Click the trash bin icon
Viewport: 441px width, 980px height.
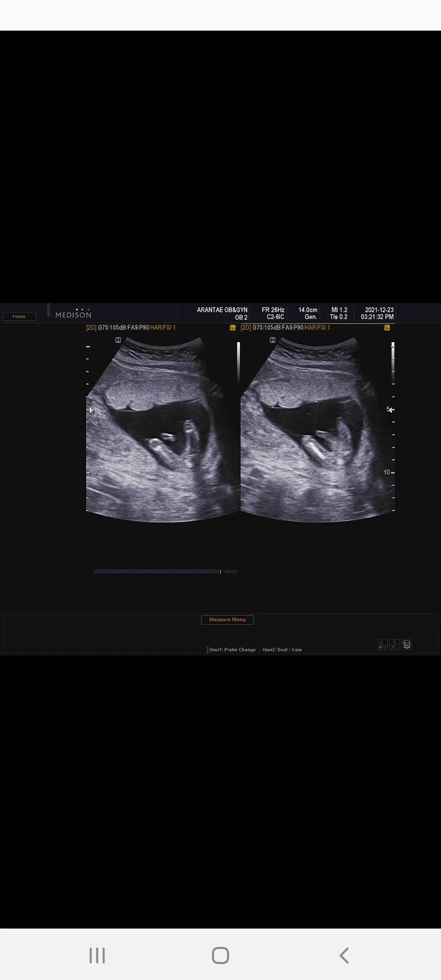tap(407, 645)
